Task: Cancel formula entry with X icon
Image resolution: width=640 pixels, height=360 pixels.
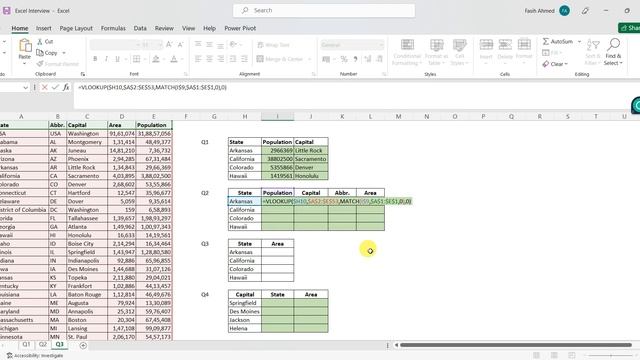Action: tap(44, 87)
